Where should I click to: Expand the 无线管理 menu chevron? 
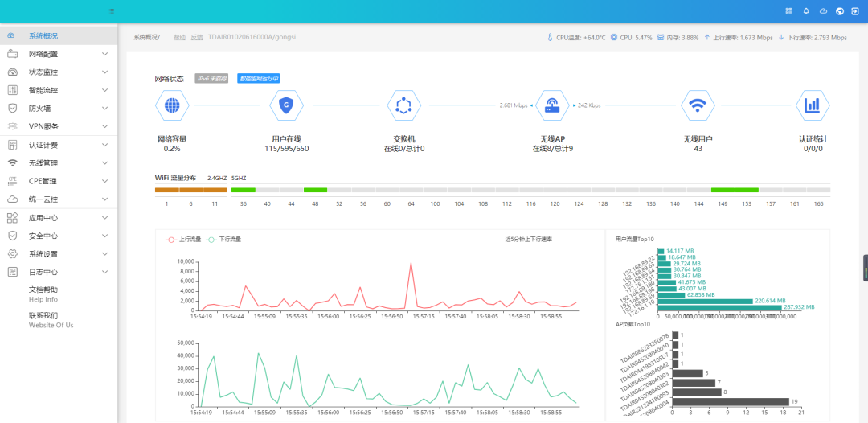105,162
